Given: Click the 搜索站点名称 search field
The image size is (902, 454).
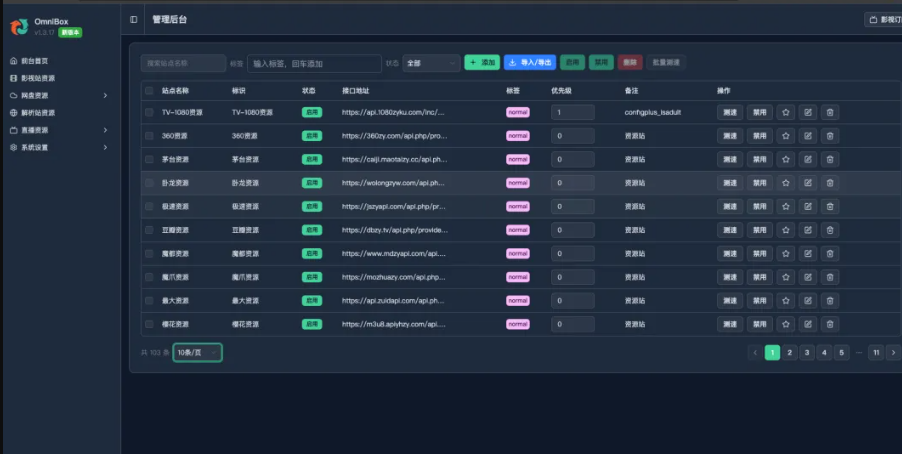Looking at the screenshot, I should click(183, 63).
